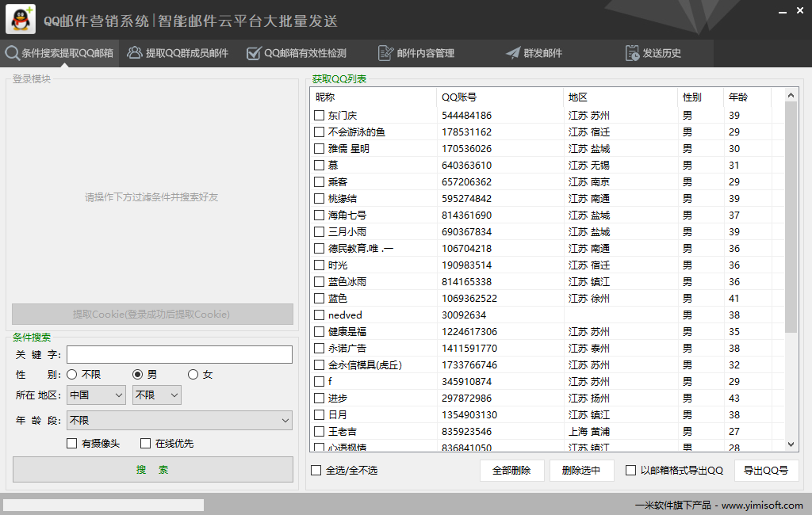This screenshot has height=515, width=812.
Task: Enable 以邮箱格式导出QQ option
Action: coord(630,470)
